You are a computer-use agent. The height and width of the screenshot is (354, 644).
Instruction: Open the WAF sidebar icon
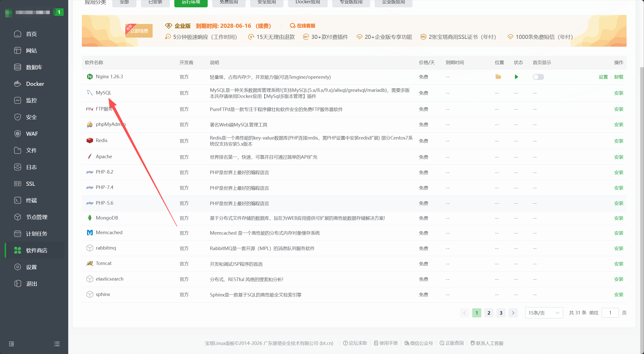tap(17, 134)
